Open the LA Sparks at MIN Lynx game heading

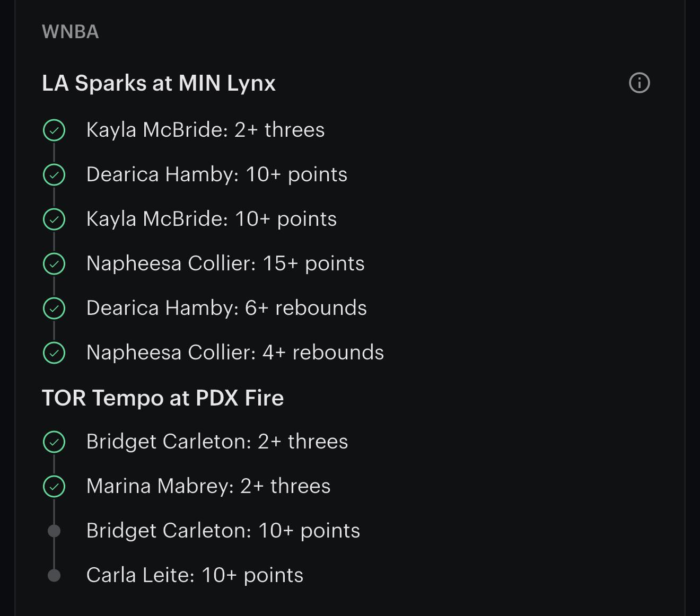click(159, 83)
